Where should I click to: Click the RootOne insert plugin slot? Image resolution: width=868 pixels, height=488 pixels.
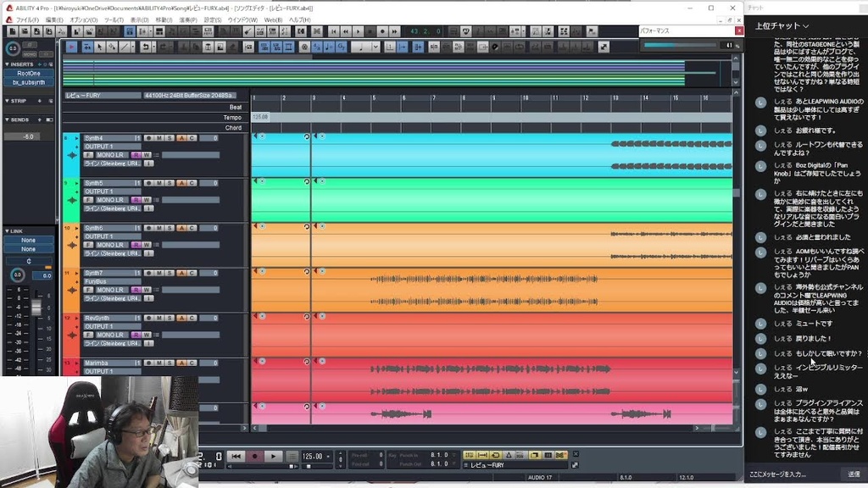pyautogui.click(x=29, y=74)
